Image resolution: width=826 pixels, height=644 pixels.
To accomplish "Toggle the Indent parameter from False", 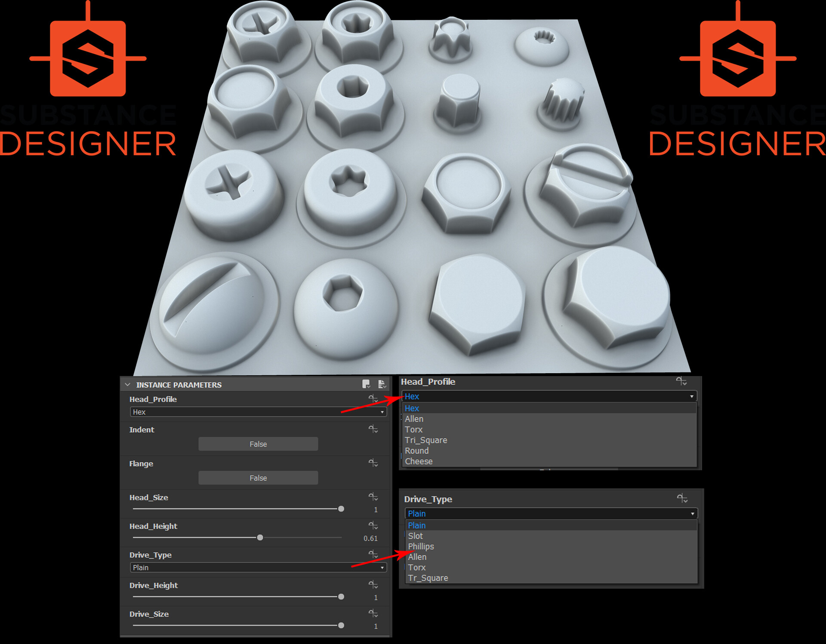I will [x=258, y=444].
